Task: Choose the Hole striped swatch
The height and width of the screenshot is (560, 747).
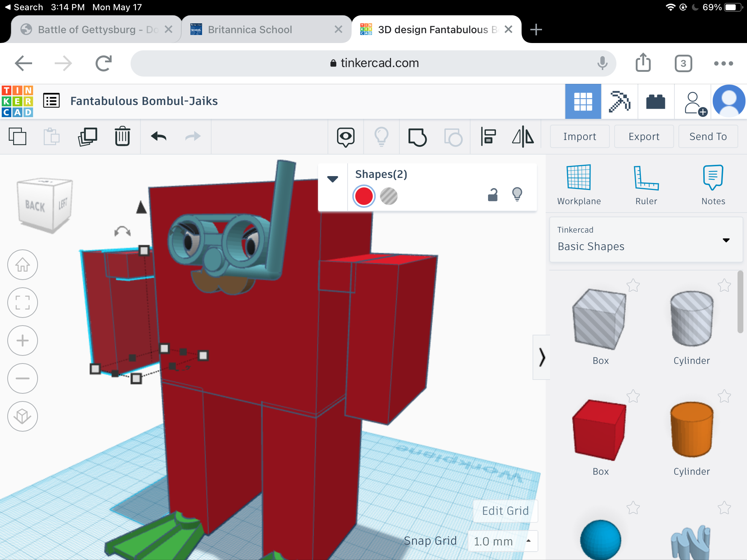Action: [x=389, y=196]
